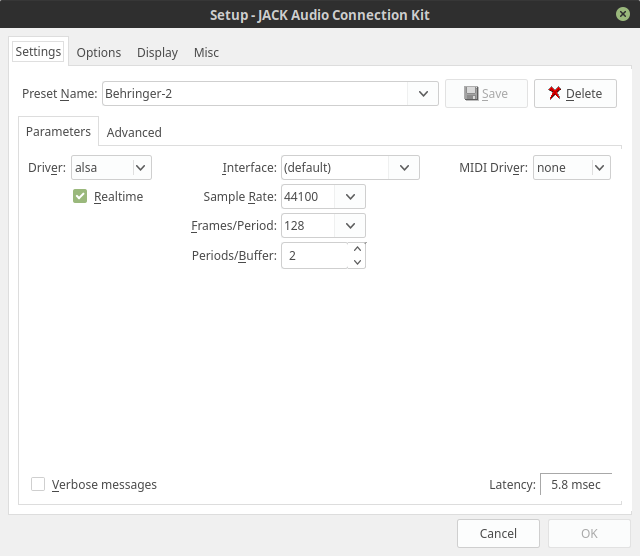This screenshot has width=640, height=556.
Task: Click inside the Preset Name text field
Action: pos(255,94)
